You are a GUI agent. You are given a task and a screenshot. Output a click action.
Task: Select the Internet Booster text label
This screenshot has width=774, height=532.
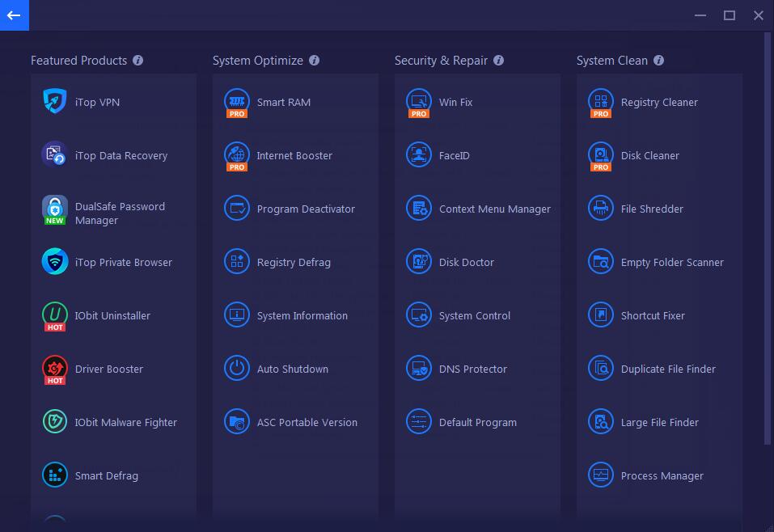pyautogui.click(x=294, y=155)
